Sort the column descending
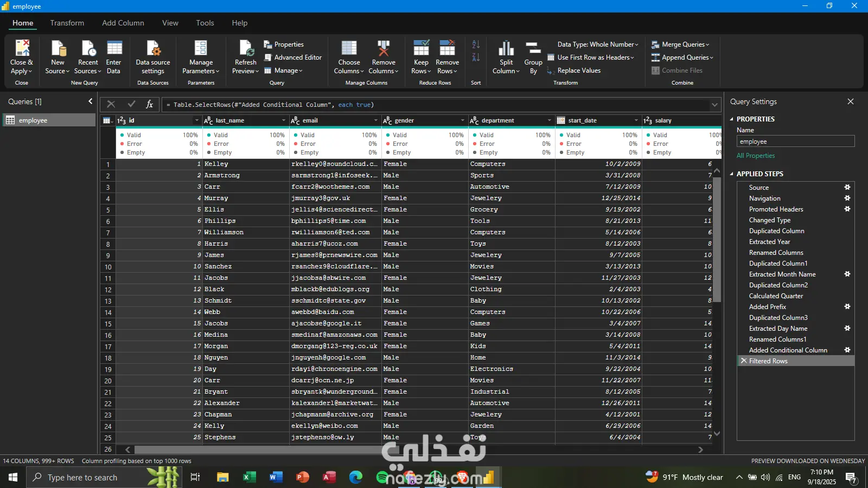Viewport: 868px width, 488px height. pos(476,57)
